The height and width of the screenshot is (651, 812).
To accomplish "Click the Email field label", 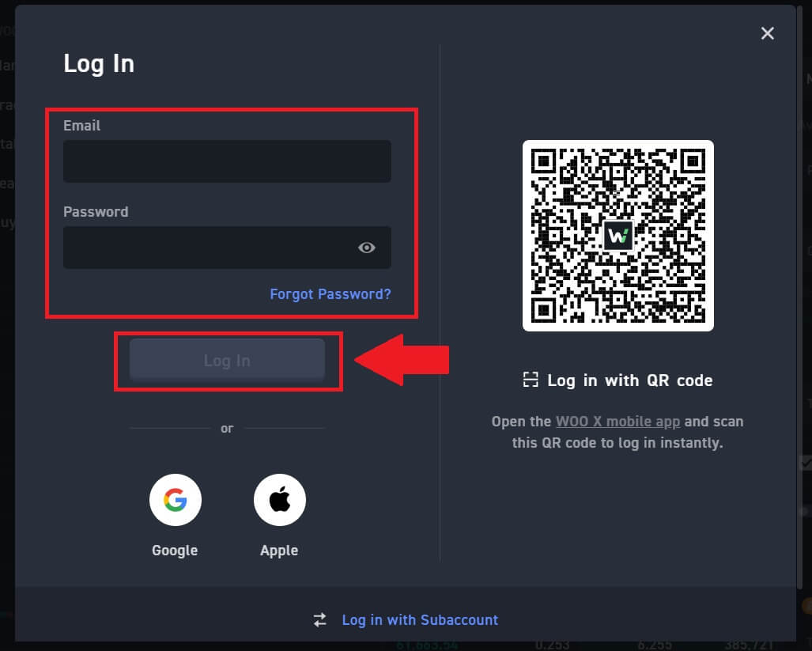I will [x=82, y=126].
